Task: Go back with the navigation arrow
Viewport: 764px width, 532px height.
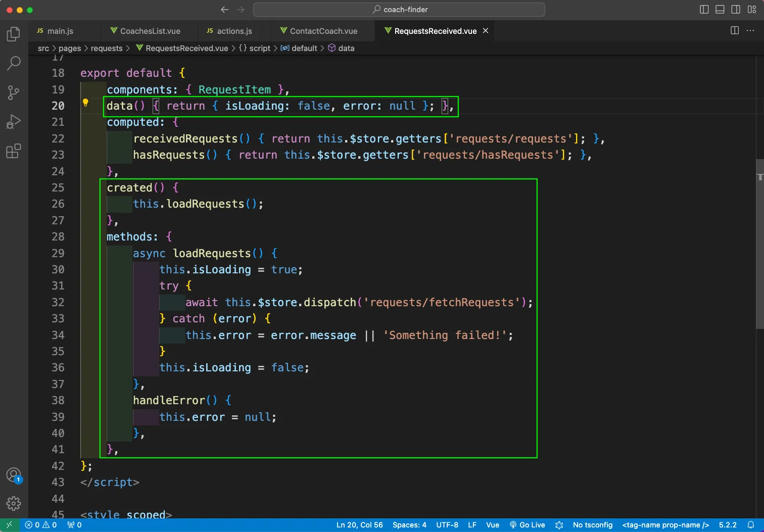Action: tap(225, 10)
